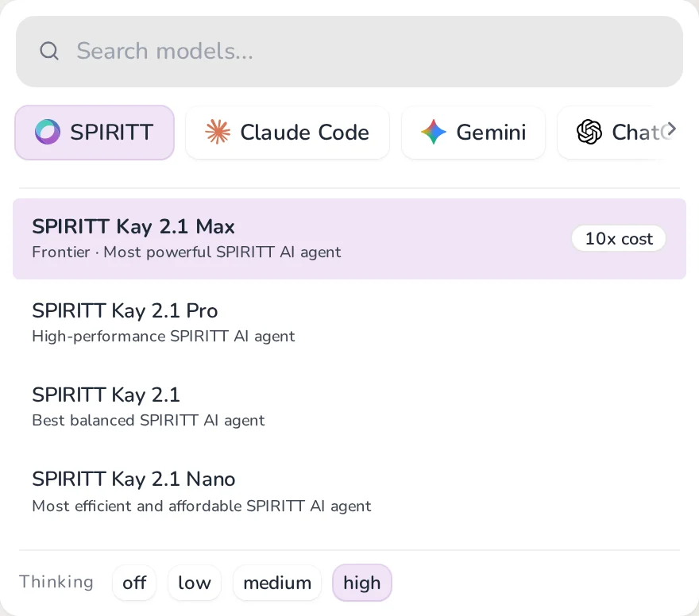Select the SPIRITT provider tab
The width and height of the screenshot is (699, 616).
[95, 133]
